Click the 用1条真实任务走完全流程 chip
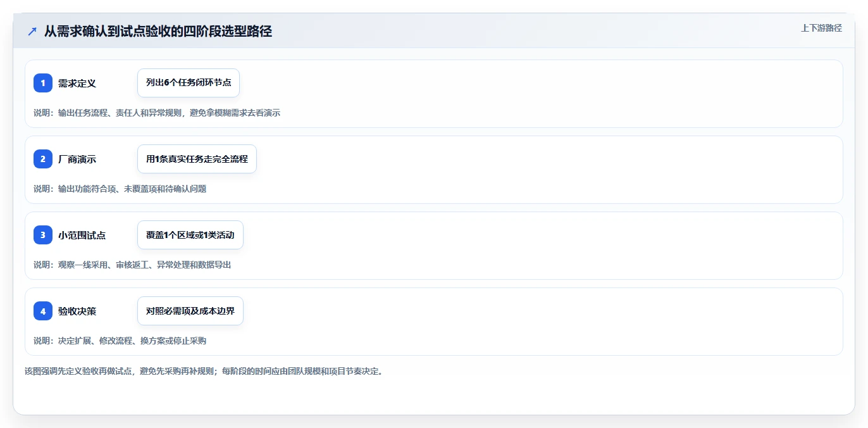 coord(197,159)
